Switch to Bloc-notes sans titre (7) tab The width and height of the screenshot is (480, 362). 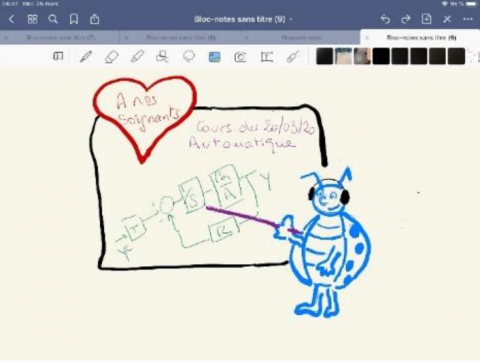60,38
